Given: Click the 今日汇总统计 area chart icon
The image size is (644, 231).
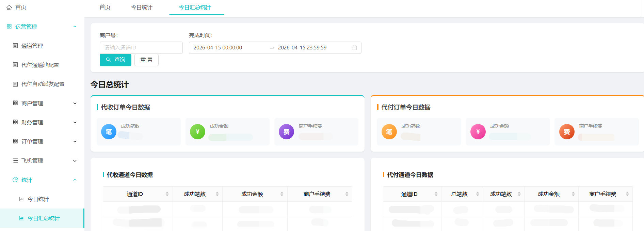Looking at the screenshot, I should click(21, 218).
